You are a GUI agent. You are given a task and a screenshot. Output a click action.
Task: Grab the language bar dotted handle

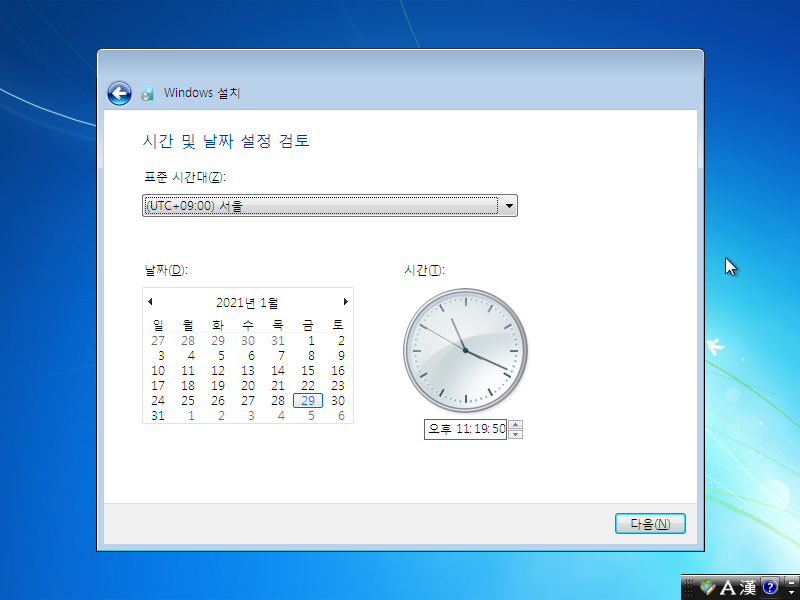click(x=688, y=587)
